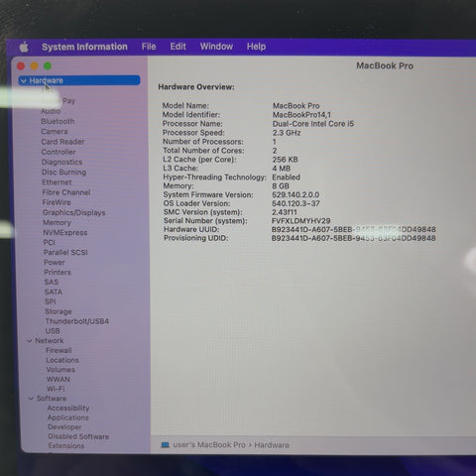Select Disabled Software in the sidebar
This screenshot has width=476, height=476.
point(78,436)
